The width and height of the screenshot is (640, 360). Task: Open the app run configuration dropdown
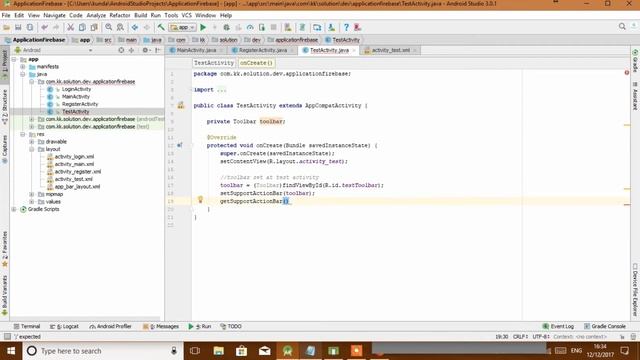pos(183,27)
